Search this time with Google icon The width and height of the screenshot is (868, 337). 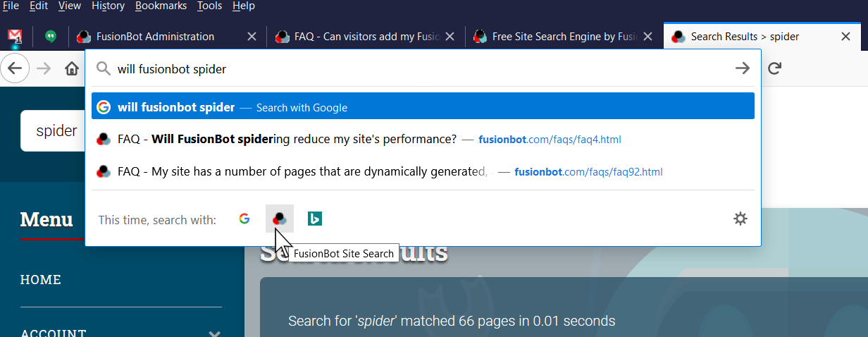point(244,219)
